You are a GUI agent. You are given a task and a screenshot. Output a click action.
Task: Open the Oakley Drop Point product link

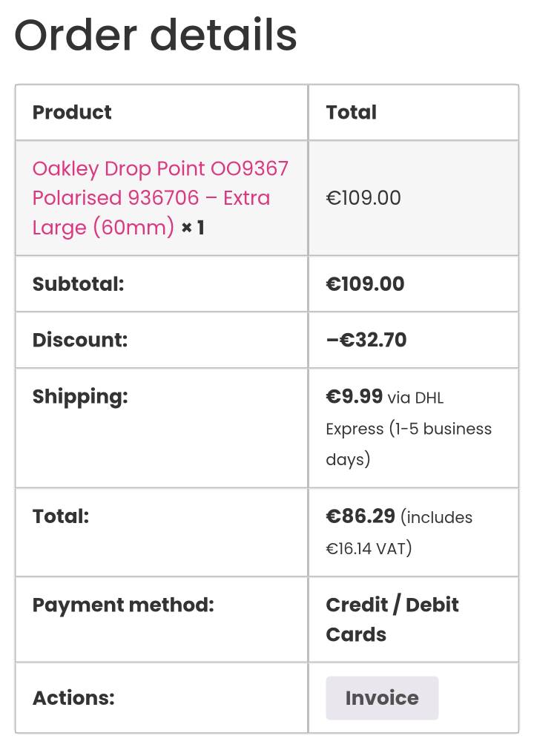[x=160, y=197]
